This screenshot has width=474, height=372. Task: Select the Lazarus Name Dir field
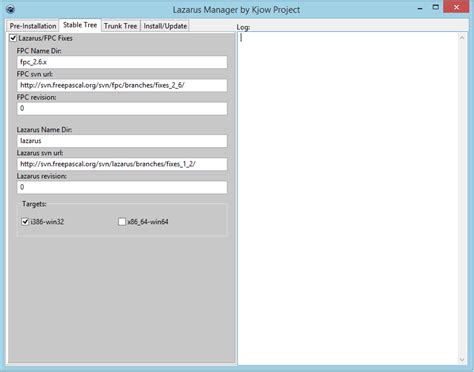click(122, 141)
